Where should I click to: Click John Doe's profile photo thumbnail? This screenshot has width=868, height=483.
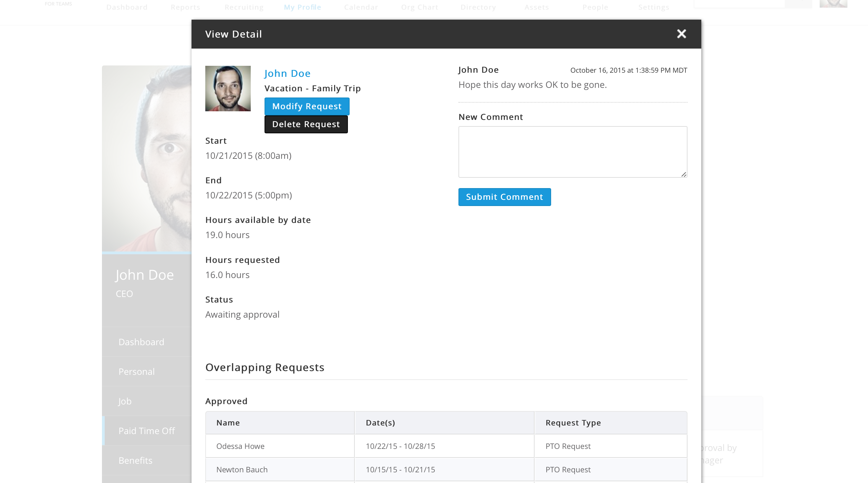(228, 89)
